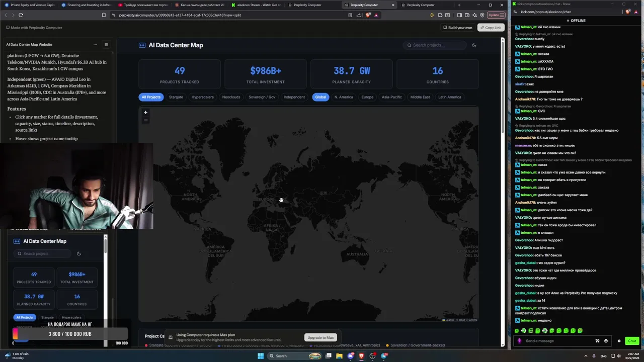Open the share icon in address bar
Image resolution: width=644 pixels, height=362 pixels.
tap(359, 15)
